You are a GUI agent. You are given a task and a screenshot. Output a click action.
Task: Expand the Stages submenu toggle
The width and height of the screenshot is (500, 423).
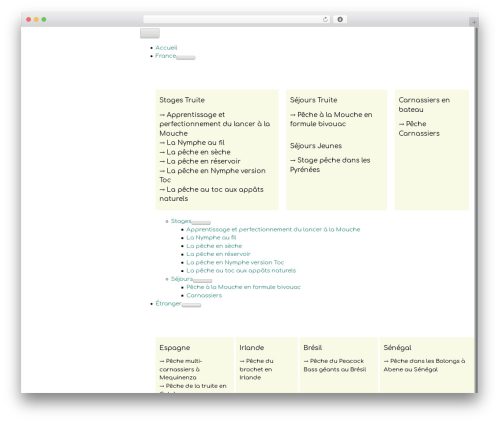[x=201, y=223]
